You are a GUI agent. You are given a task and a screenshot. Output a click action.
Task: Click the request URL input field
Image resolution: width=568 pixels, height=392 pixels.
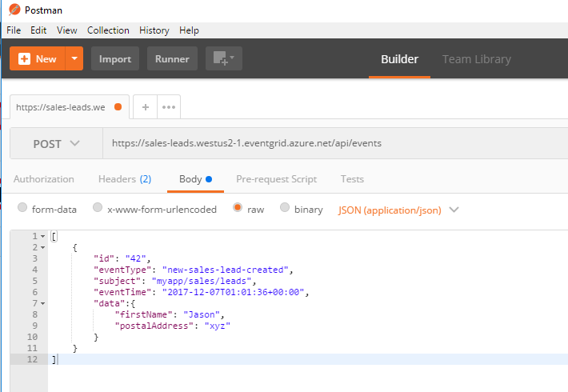click(335, 143)
